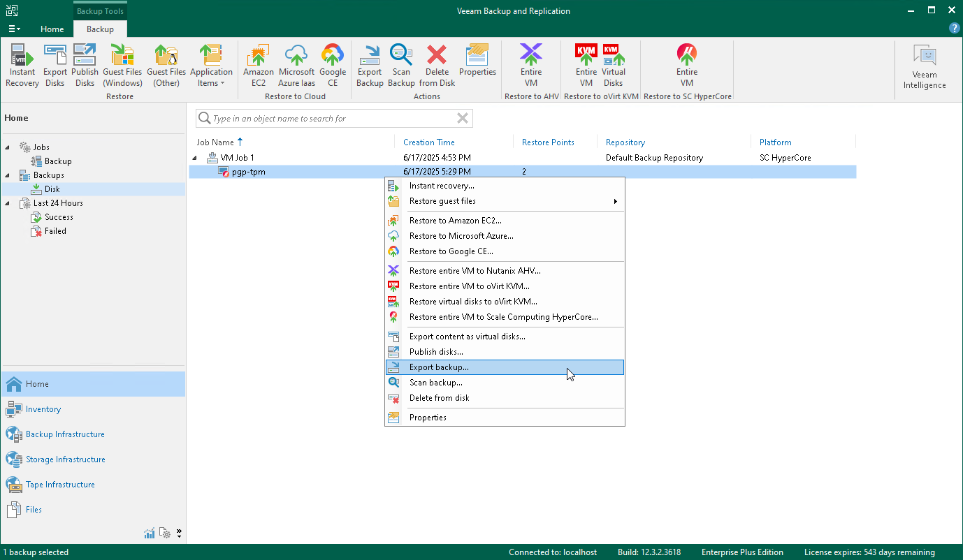Click Scan Backup ribbon button
963x560 pixels.
point(401,66)
